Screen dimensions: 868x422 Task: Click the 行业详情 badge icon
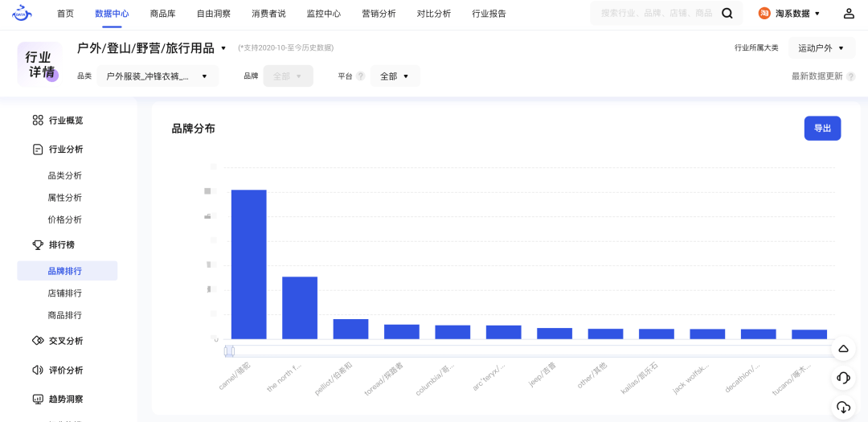click(x=40, y=64)
